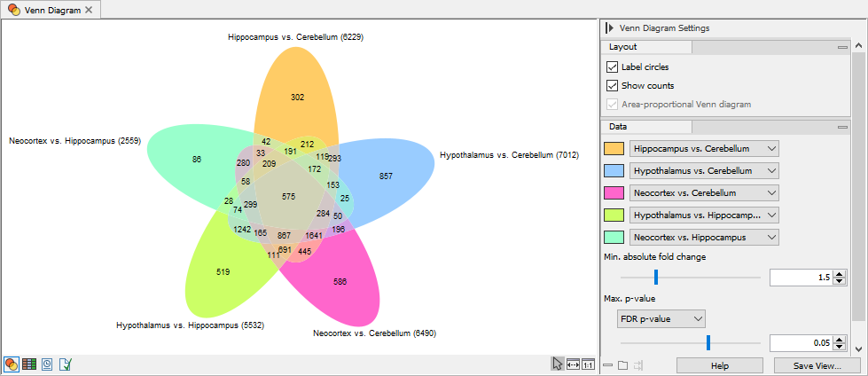Image resolution: width=868 pixels, height=376 pixels.
Task: Switch to the Venn diagram view icon
Action: (x=12, y=364)
